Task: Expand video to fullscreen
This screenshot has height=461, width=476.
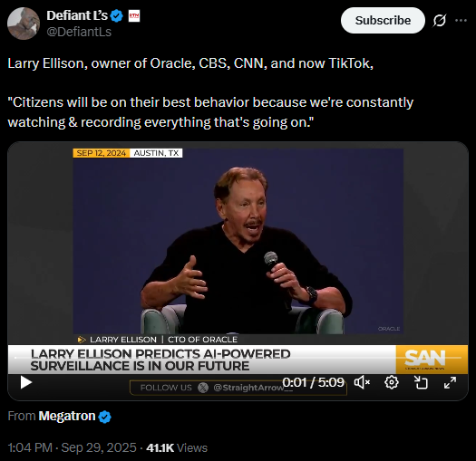Action: pos(450,382)
